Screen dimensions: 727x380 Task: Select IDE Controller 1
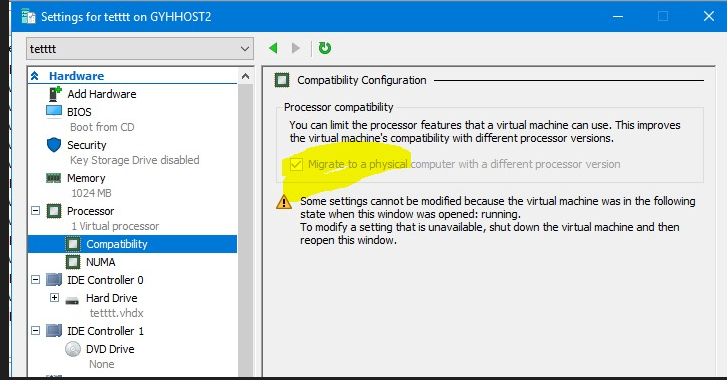tap(105, 331)
